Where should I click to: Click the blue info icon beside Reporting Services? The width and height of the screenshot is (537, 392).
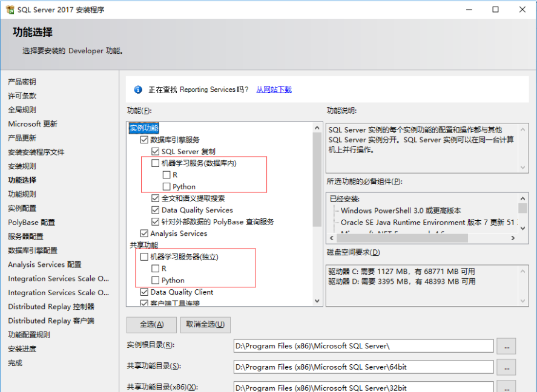coord(138,90)
